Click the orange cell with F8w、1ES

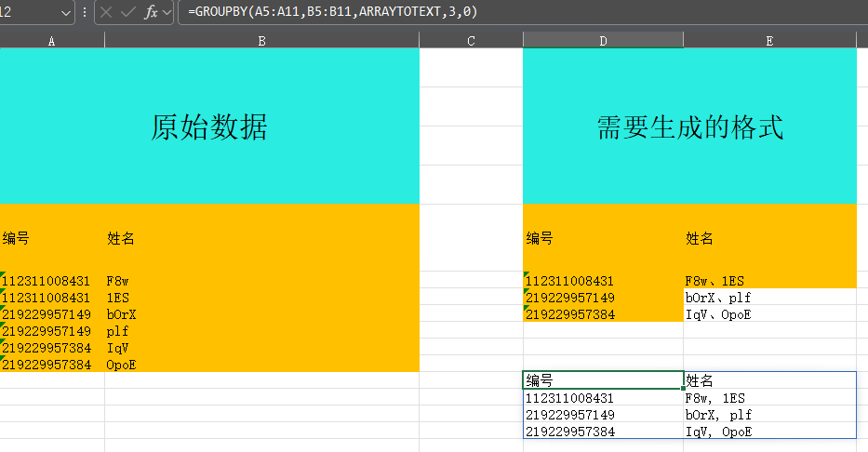769,281
